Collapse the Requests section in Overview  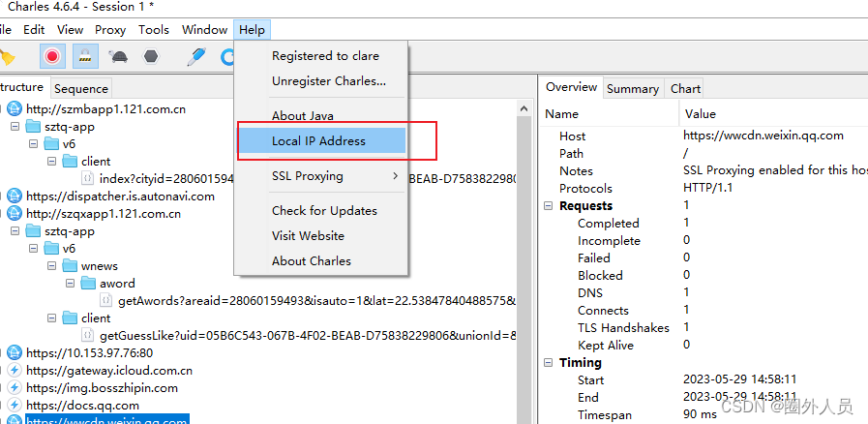[549, 205]
